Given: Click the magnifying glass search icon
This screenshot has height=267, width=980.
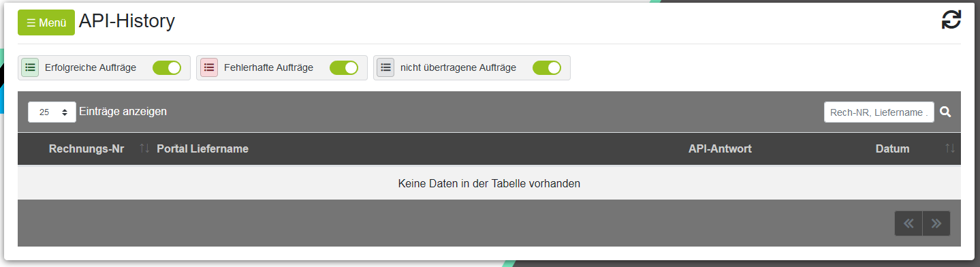Looking at the screenshot, I should pyautogui.click(x=945, y=112).
